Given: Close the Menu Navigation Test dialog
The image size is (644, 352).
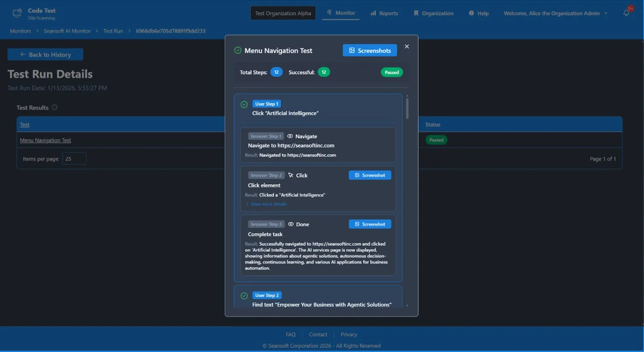Looking at the screenshot, I should 407,47.
